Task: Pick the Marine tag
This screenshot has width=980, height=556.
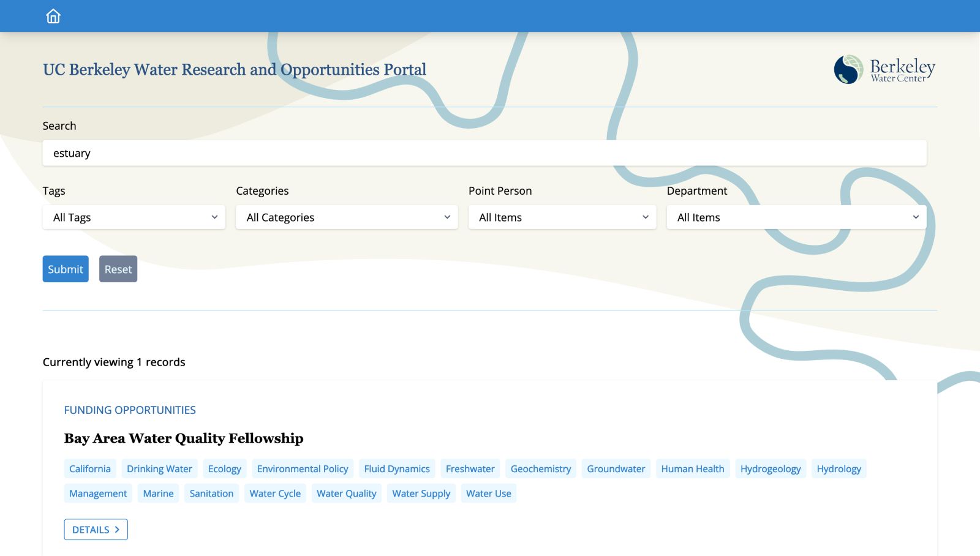Action: pyautogui.click(x=159, y=494)
